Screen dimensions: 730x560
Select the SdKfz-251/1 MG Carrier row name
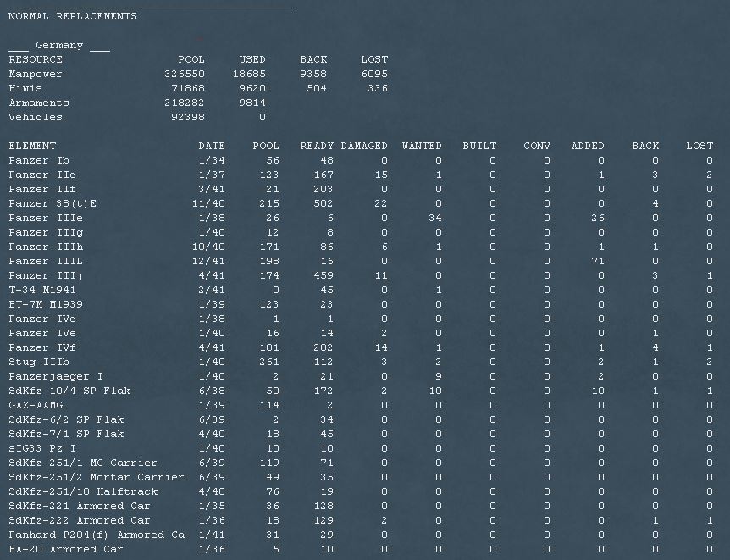(83, 463)
